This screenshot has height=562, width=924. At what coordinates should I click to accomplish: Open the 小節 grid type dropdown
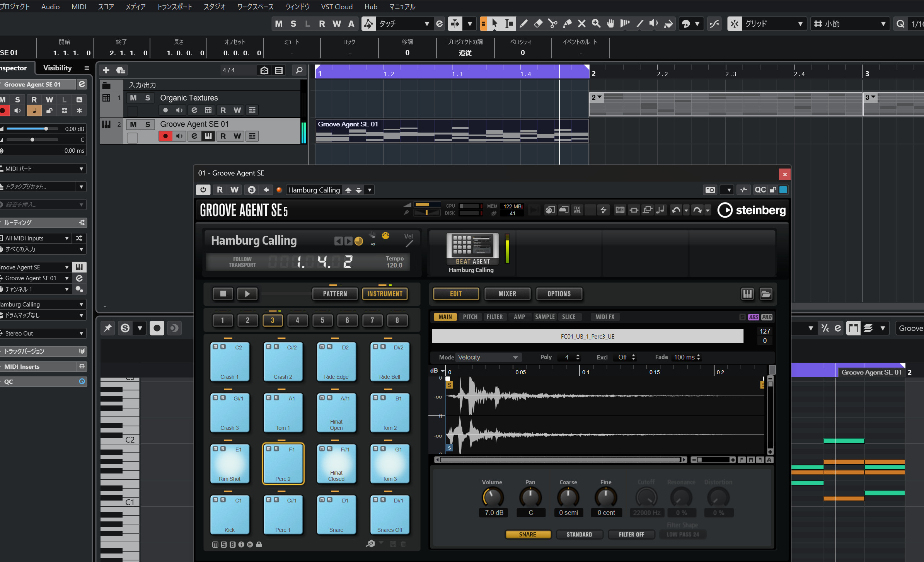coord(850,24)
